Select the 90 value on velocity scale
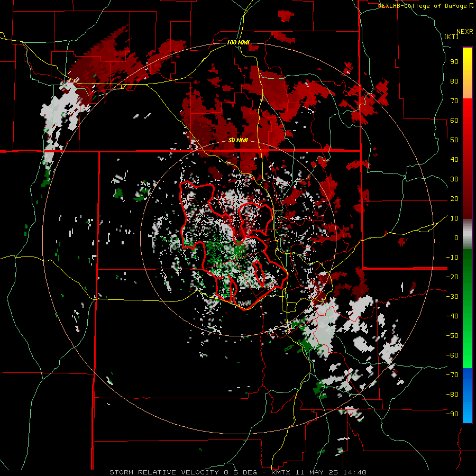 click(x=454, y=62)
